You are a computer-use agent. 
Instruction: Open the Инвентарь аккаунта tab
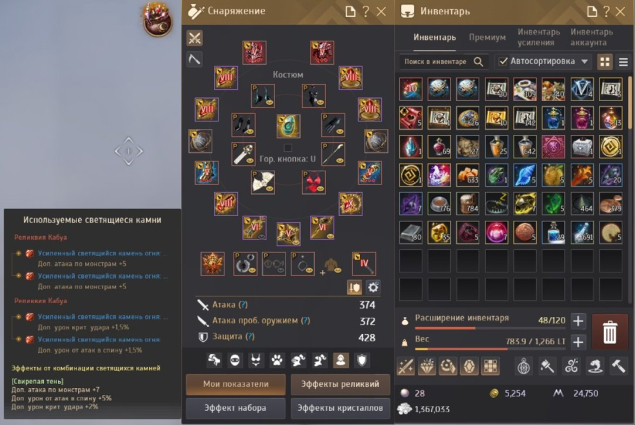point(591,37)
